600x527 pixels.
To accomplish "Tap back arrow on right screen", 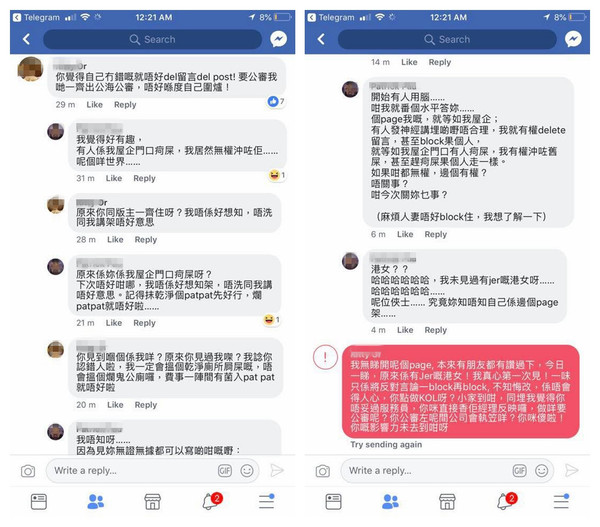I will (321, 39).
